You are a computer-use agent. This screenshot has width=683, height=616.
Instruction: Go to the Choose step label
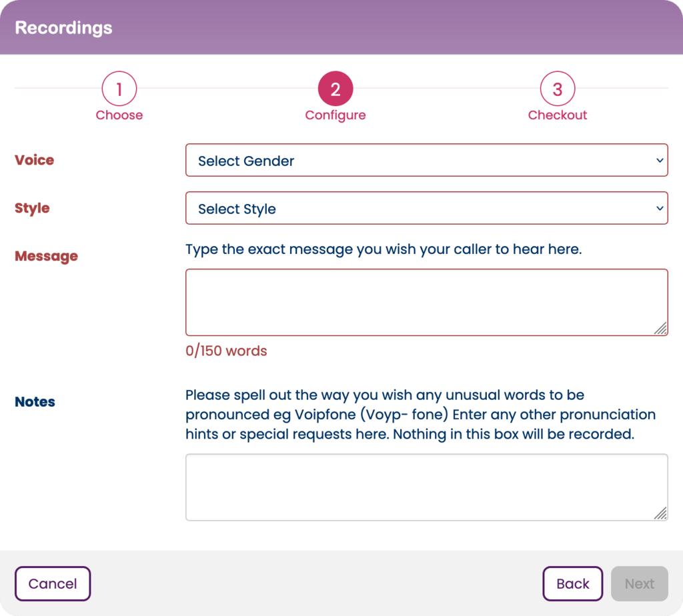click(119, 115)
